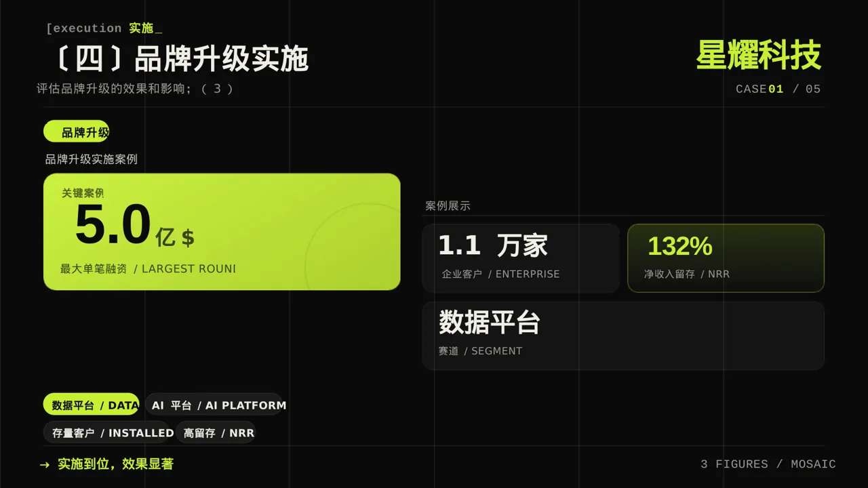Click the CASE 01 / 05 indicator
The image size is (868, 488).
[778, 89]
